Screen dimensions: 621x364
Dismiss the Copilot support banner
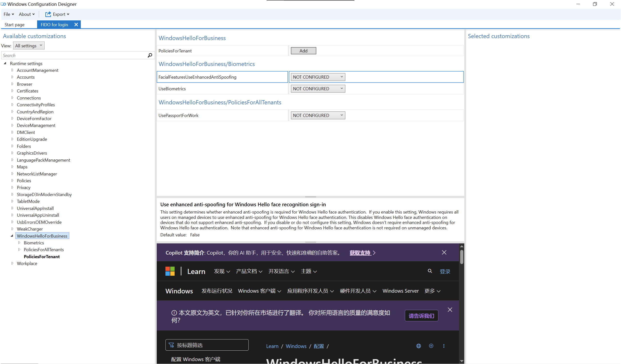click(444, 252)
